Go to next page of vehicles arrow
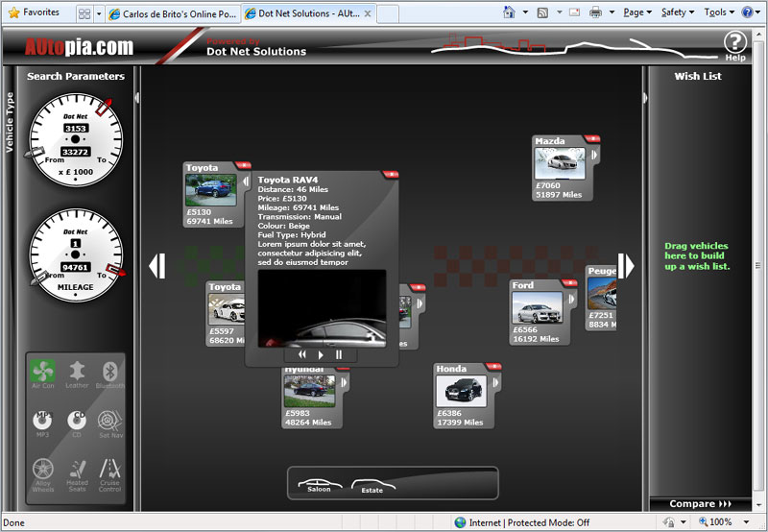 tap(626, 266)
